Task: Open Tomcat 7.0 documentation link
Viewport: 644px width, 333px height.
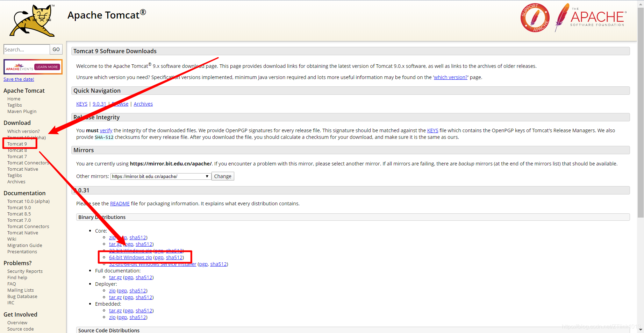Action: [19, 220]
